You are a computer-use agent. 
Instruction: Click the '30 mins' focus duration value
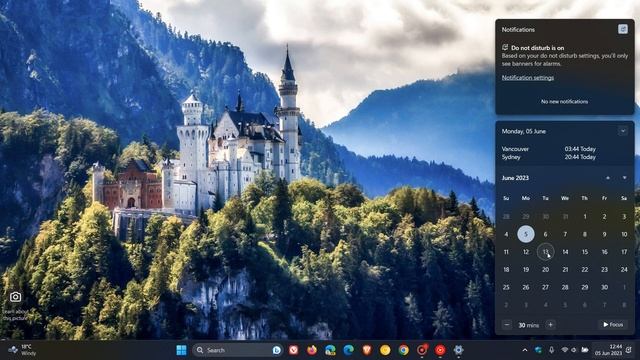[x=529, y=325]
